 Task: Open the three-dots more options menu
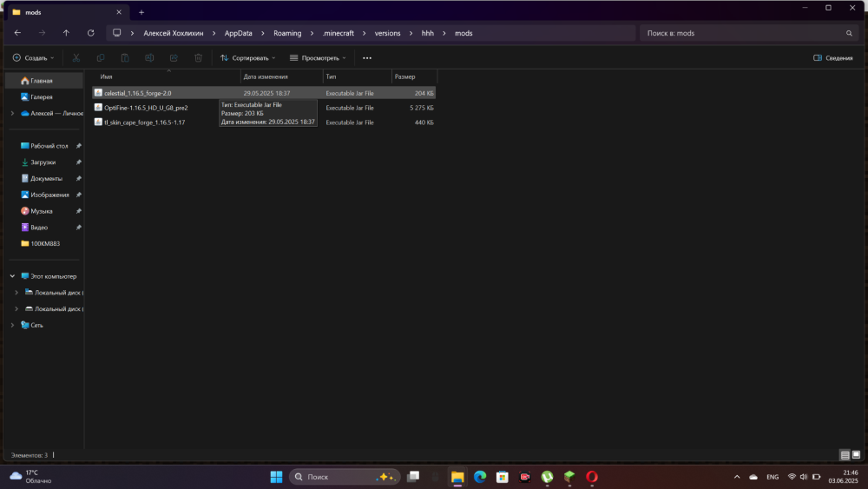pyautogui.click(x=367, y=57)
